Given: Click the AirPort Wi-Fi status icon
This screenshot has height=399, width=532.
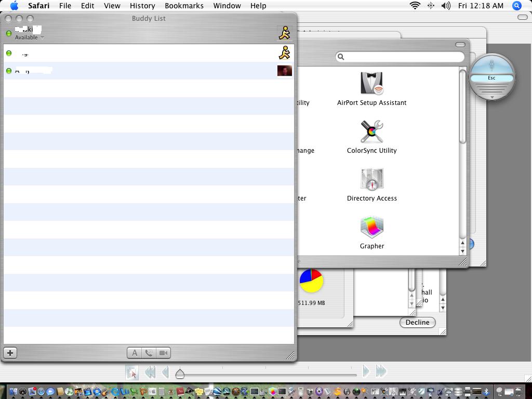Looking at the screenshot, I should click(x=415, y=5).
